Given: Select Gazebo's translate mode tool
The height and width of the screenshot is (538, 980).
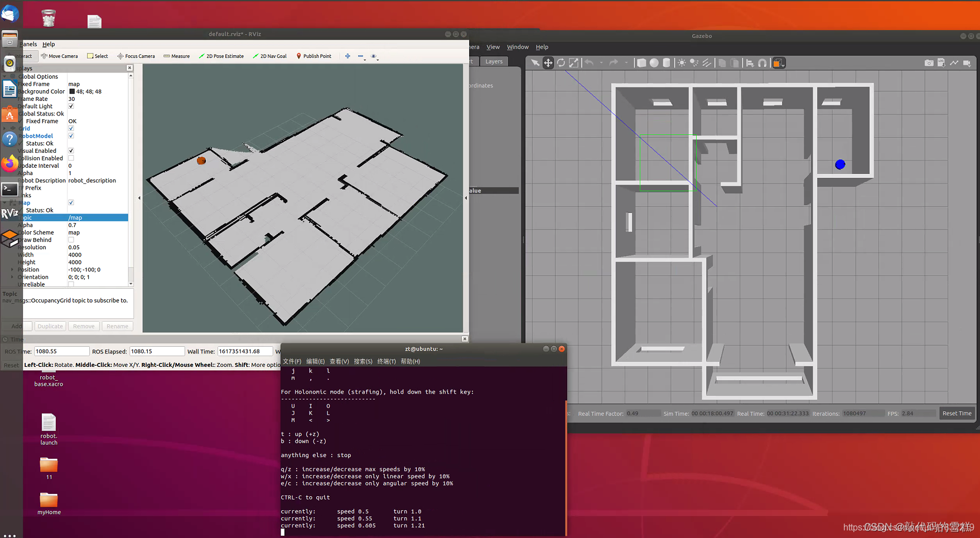Looking at the screenshot, I should [x=548, y=63].
